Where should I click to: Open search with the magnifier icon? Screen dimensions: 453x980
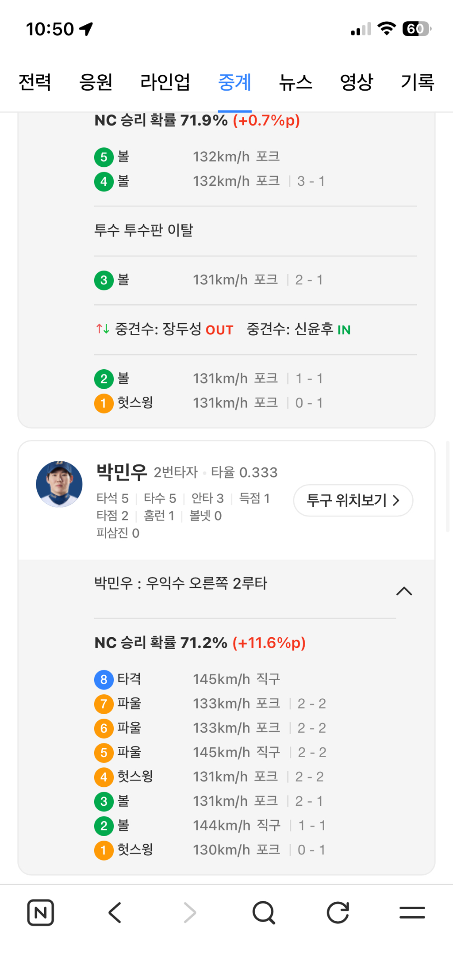coord(264,912)
